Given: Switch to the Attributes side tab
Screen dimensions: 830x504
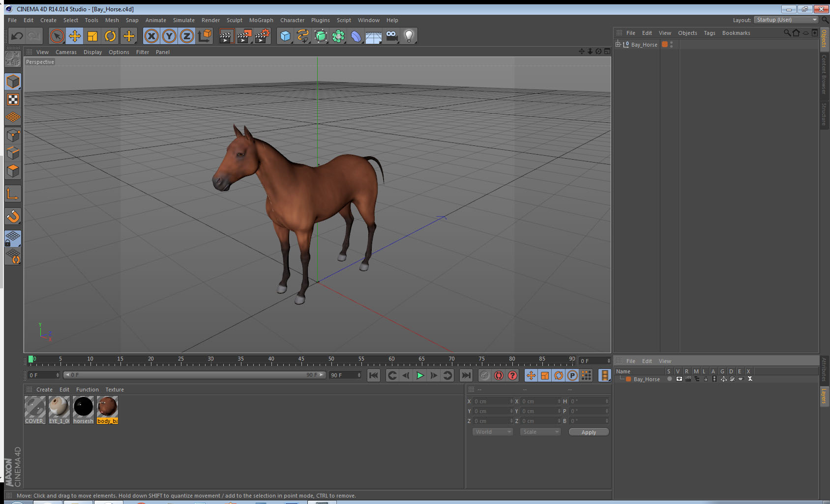Looking at the screenshot, I should pyautogui.click(x=824, y=369).
